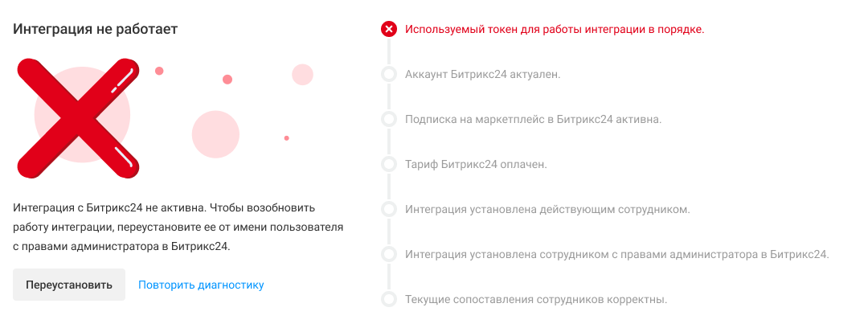Click 'Подписка на маркетплейс в Битрикс24 активна.' text
868x328 pixels.
(533, 120)
